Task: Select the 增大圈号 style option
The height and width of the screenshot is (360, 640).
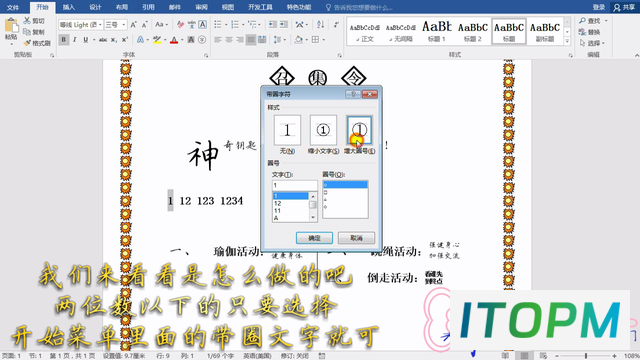Action: 359,130
